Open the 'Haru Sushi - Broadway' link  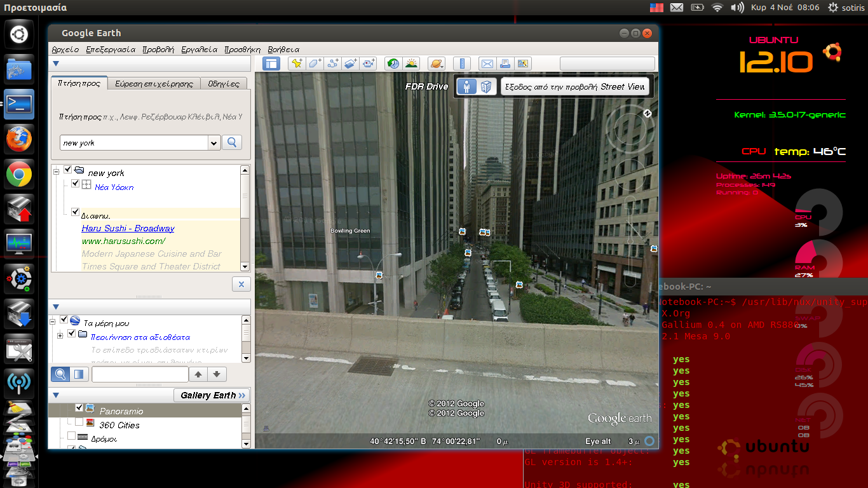[x=128, y=228]
